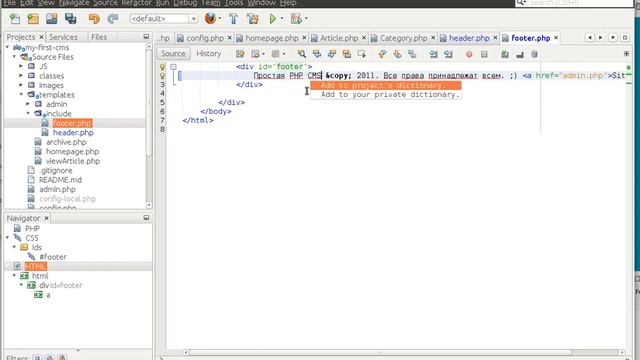Open the project configuration <default> combo box
Image resolution: width=640 pixels, height=360 pixels.
(163, 19)
